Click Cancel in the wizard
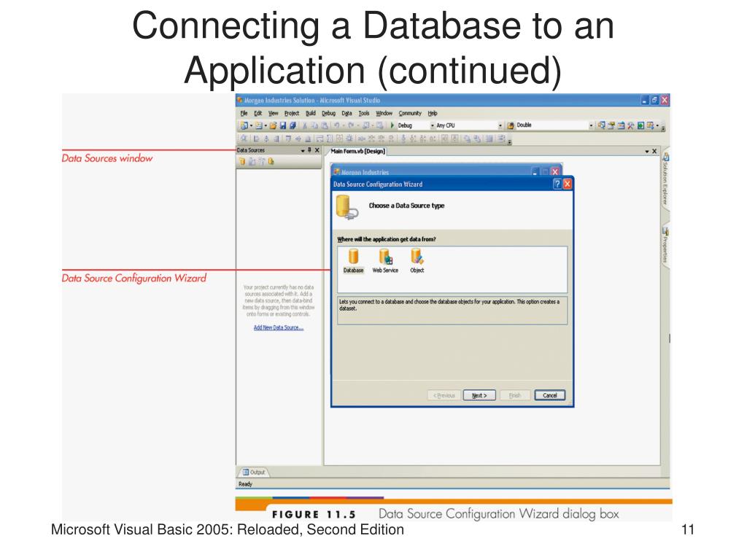Screen dimensions: 747x560 (x=550, y=395)
